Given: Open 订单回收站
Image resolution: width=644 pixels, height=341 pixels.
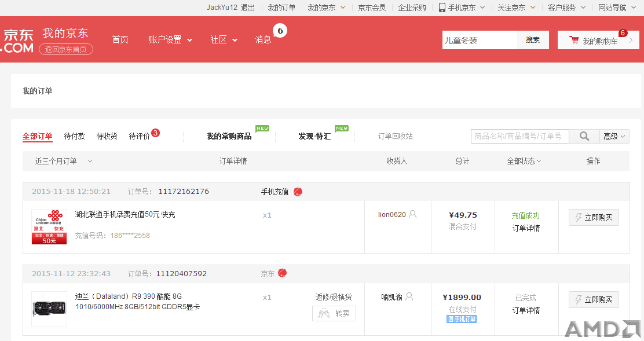Looking at the screenshot, I should (395, 136).
